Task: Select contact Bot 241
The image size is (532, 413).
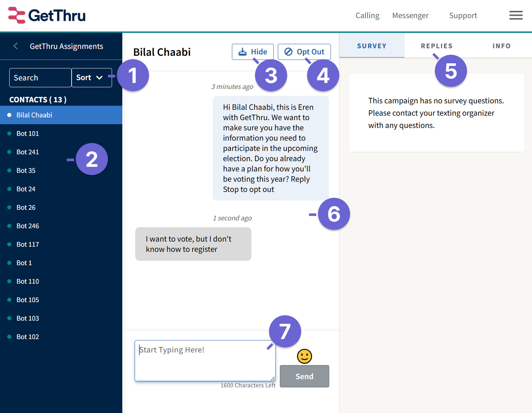Action: point(61,152)
